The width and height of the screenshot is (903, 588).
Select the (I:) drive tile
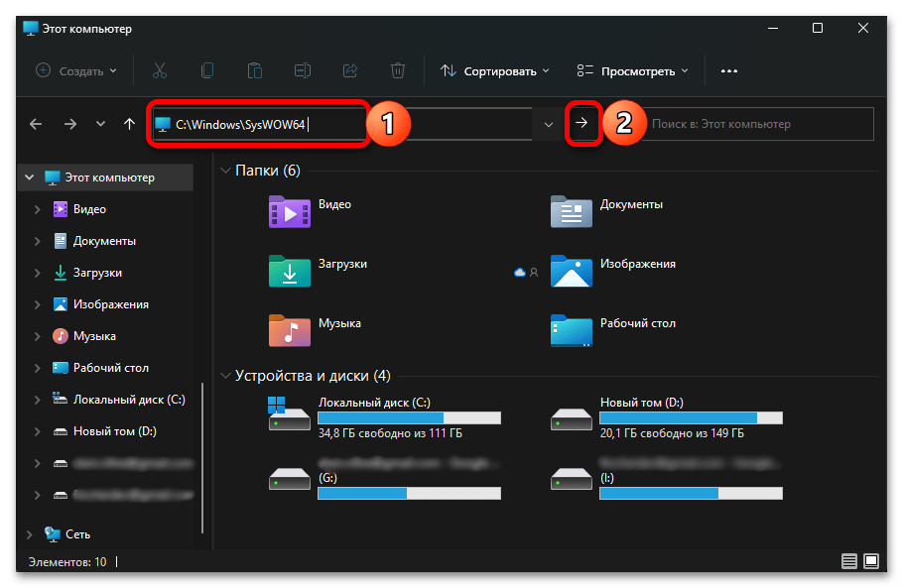point(666,478)
